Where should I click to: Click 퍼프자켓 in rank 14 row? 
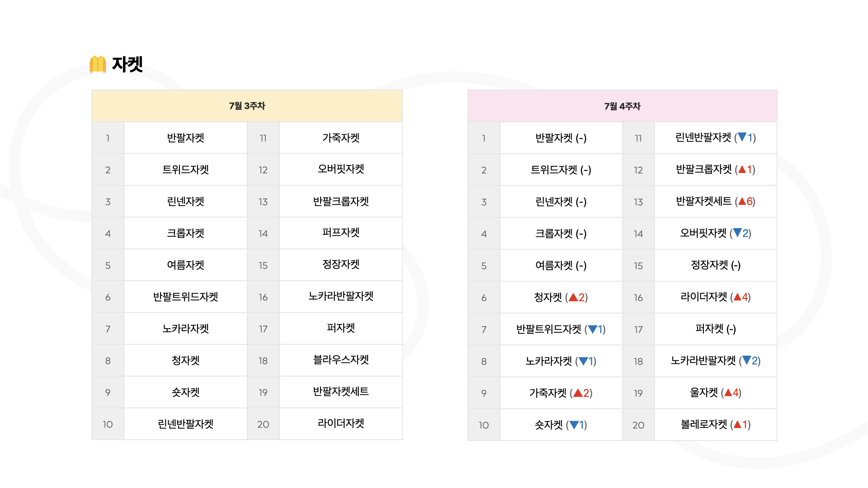click(341, 233)
